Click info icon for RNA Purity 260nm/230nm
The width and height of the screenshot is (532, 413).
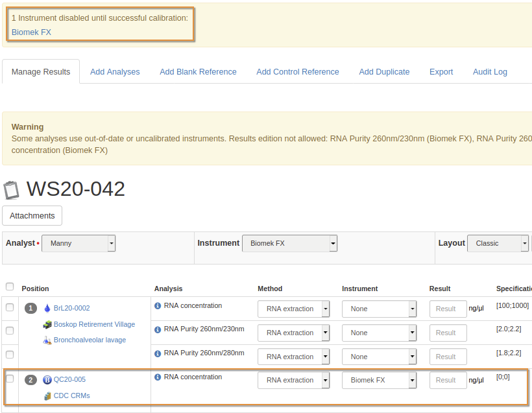coord(158,329)
